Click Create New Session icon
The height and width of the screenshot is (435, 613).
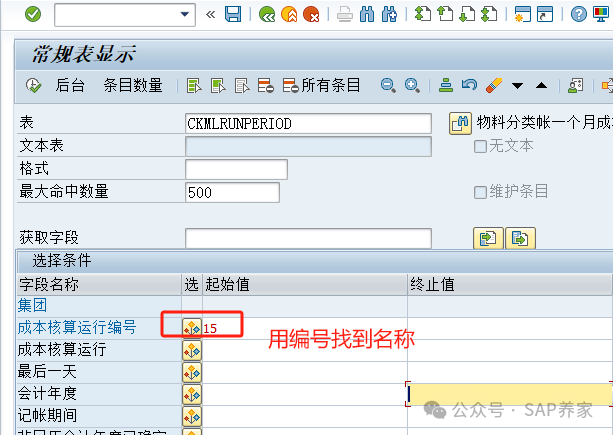click(523, 14)
